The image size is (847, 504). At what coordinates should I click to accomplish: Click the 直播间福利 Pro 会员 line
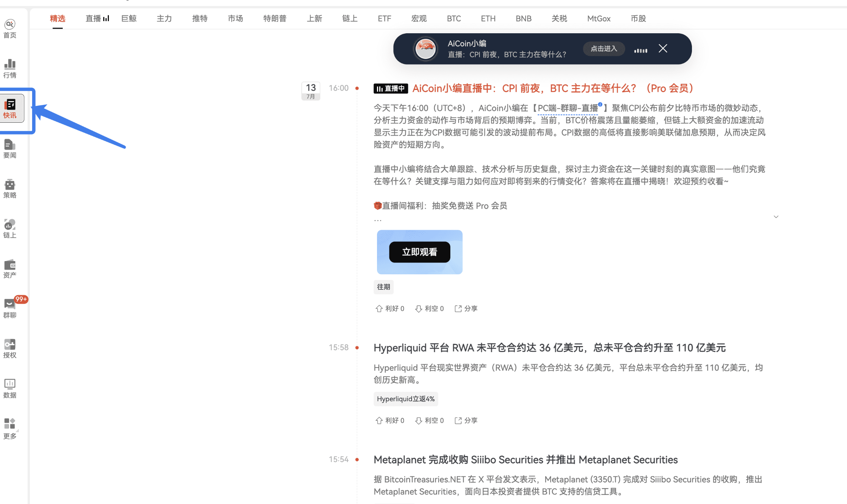click(x=441, y=206)
